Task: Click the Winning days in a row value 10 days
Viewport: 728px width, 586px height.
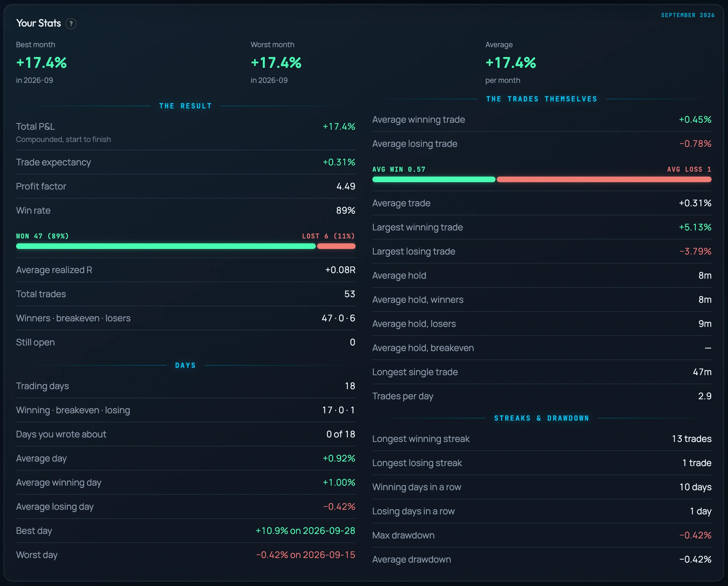Action: (695, 487)
